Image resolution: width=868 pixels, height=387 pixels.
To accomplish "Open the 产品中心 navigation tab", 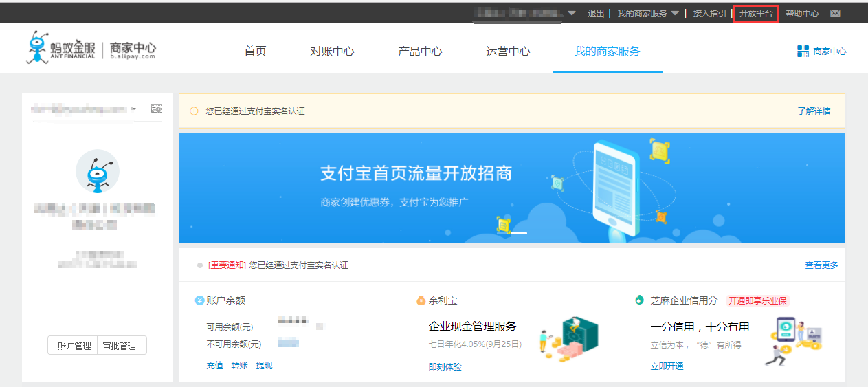I will 419,52.
